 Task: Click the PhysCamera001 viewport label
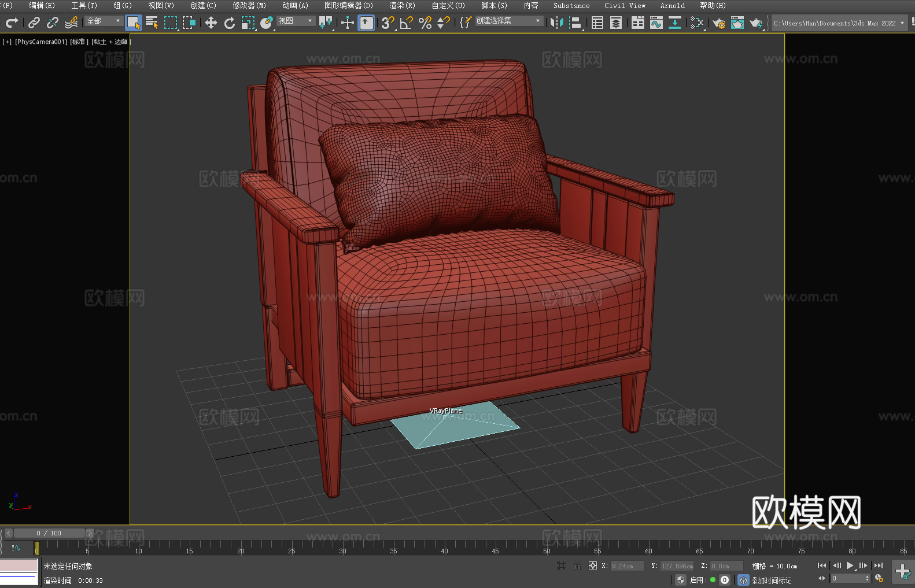41,42
